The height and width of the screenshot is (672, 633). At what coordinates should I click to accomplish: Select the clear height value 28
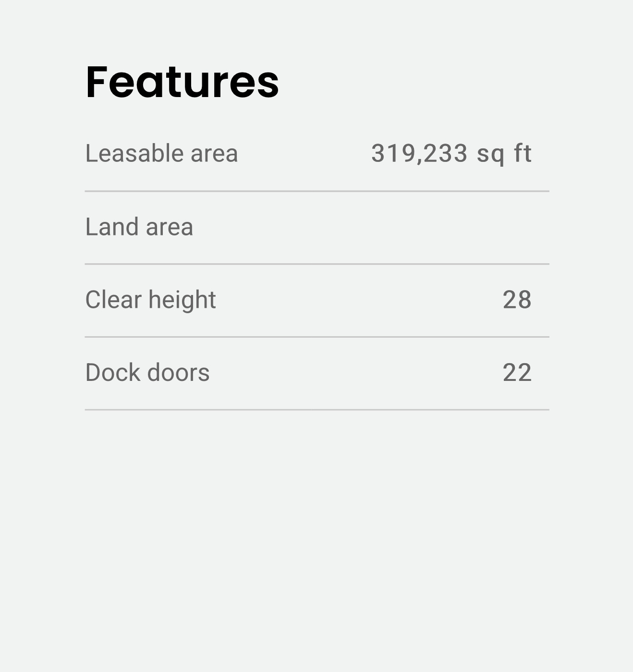[517, 300]
